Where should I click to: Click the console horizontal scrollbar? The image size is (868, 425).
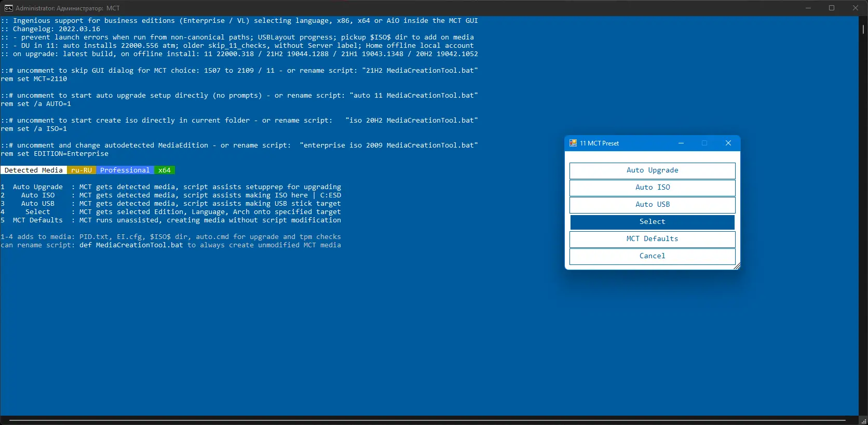[428, 420]
